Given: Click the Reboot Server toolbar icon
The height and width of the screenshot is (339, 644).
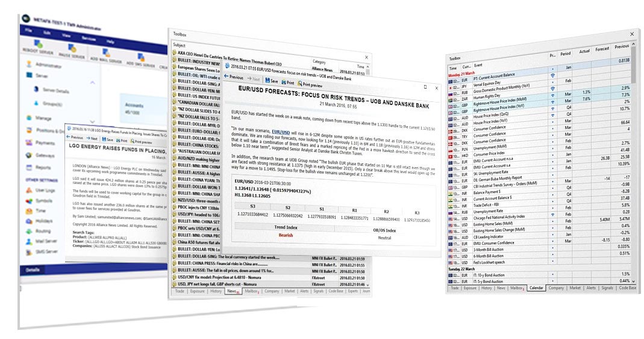Looking at the screenshot, I should click(x=38, y=43).
